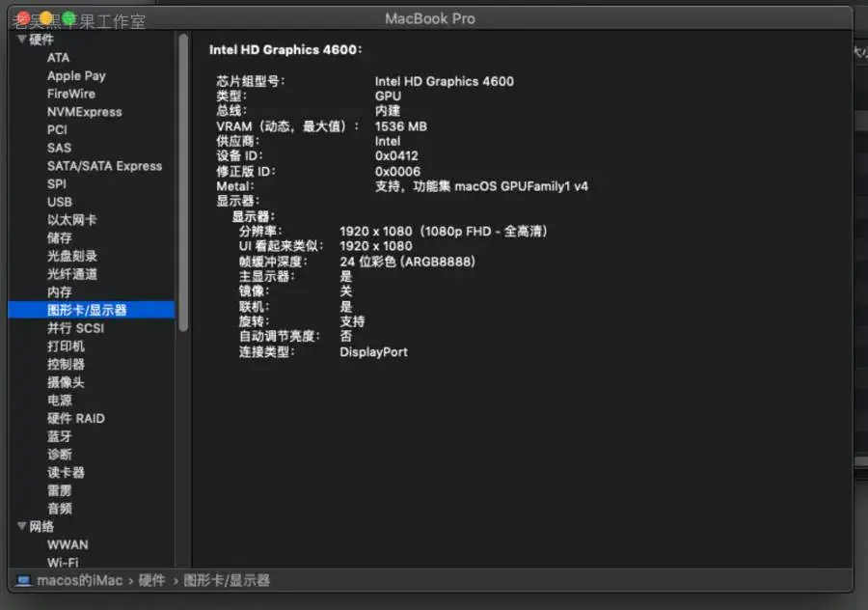Image resolution: width=868 pixels, height=610 pixels.
Task: Click the Intel HD Graphics 4600 heading
Action: (x=285, y=50)
